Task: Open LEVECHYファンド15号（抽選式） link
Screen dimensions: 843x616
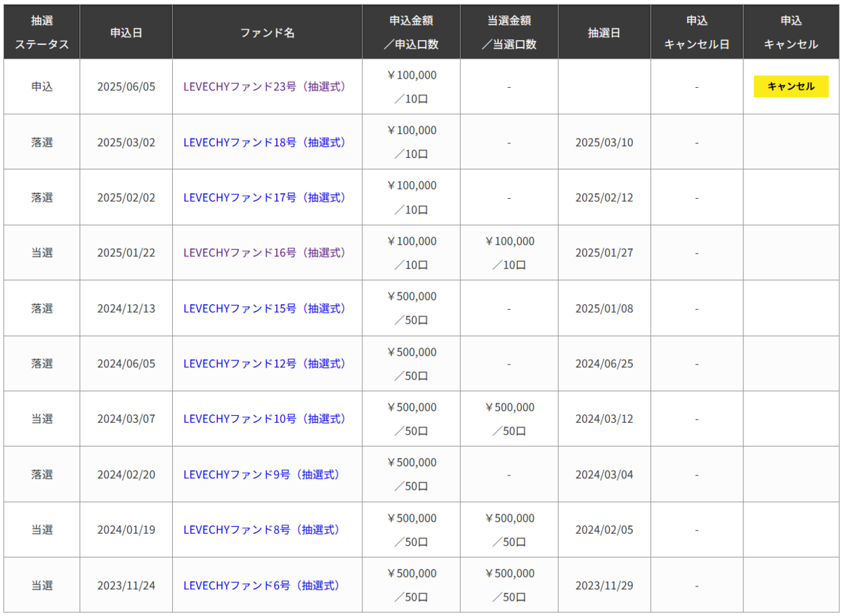Action: click(x=266, y=308)
